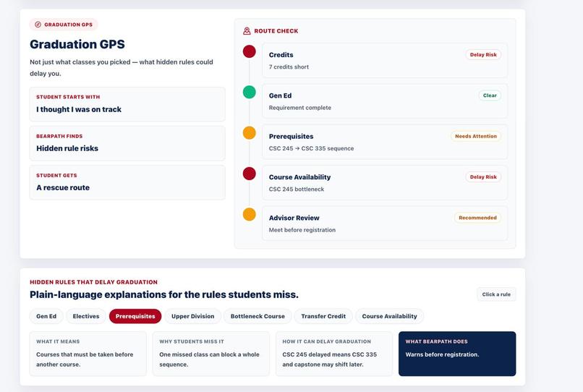This screenshot has height=392, width=583.
Task: Select the Electives rule chip
Action: pyautogui.click(x=86, y=316)
